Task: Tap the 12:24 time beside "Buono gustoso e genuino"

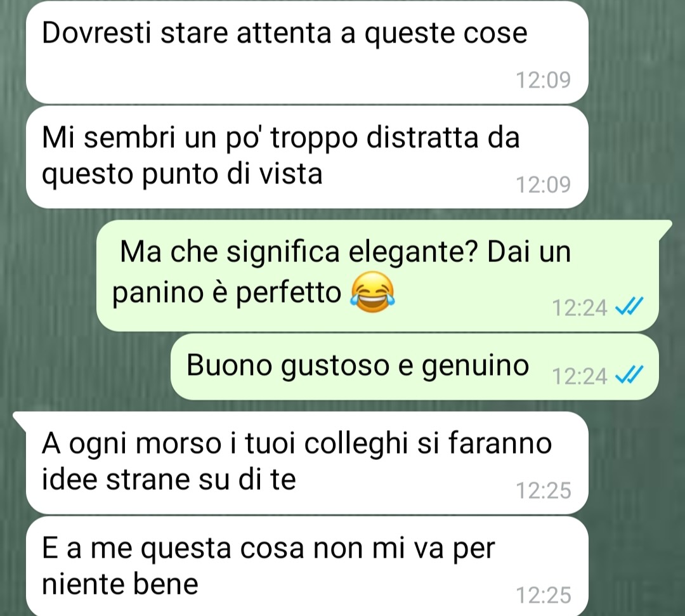Action: click(x=579, y=376)
